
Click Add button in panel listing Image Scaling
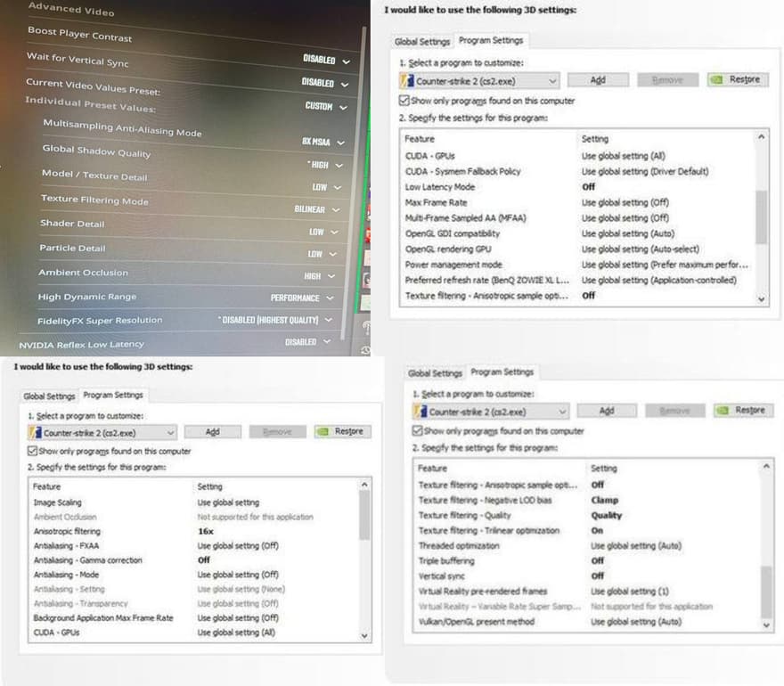point(213,431)
